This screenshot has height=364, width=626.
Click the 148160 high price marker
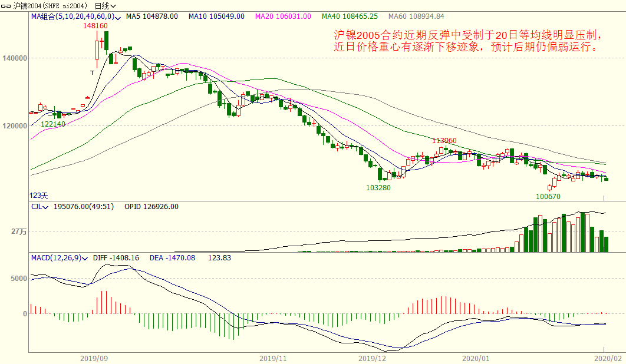pyautogui.click(x=95, y=26)
